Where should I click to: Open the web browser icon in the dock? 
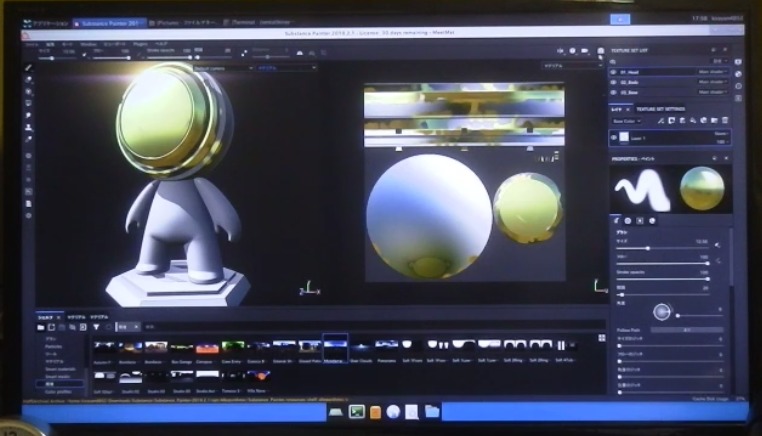click(x=393, y=412)
